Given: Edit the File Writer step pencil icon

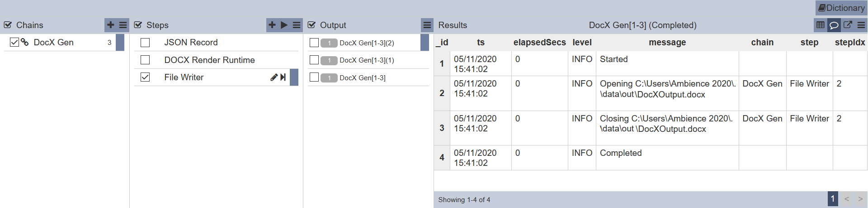Looking at the screenshot, I should (274, 77).
